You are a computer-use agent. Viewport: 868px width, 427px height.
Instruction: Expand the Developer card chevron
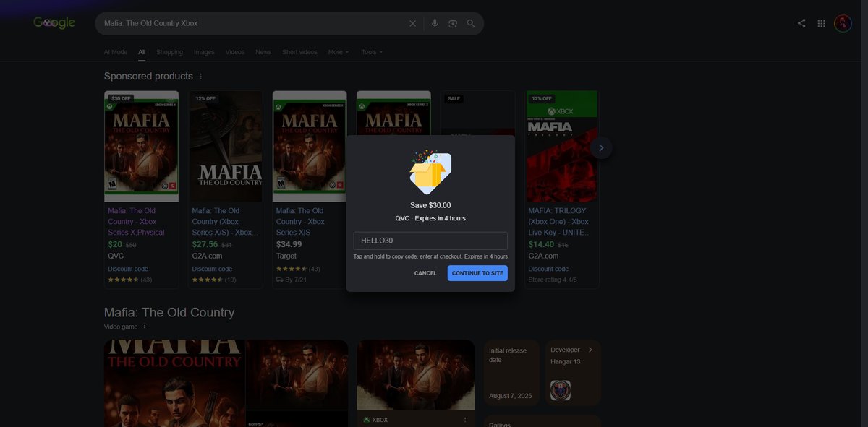pyautogui.click(x=590, y=350)
